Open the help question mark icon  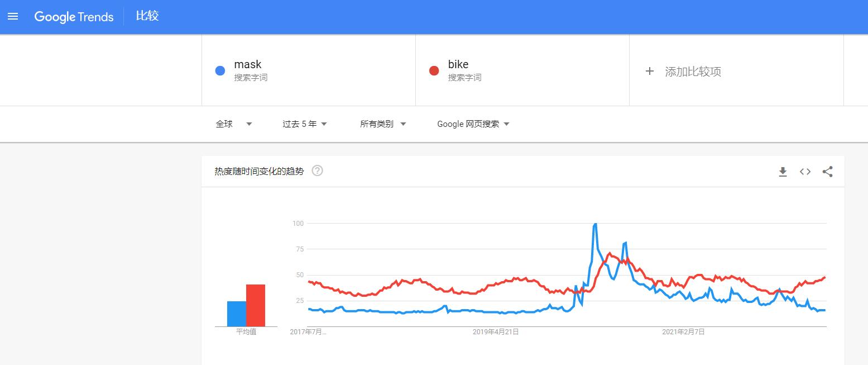point(317,171)
